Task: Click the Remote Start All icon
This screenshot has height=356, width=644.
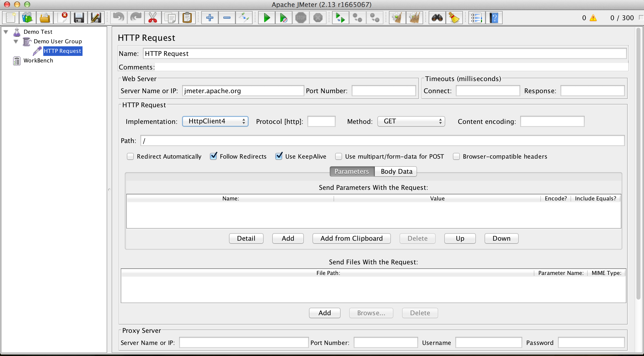Action: [x=341, y=18]
